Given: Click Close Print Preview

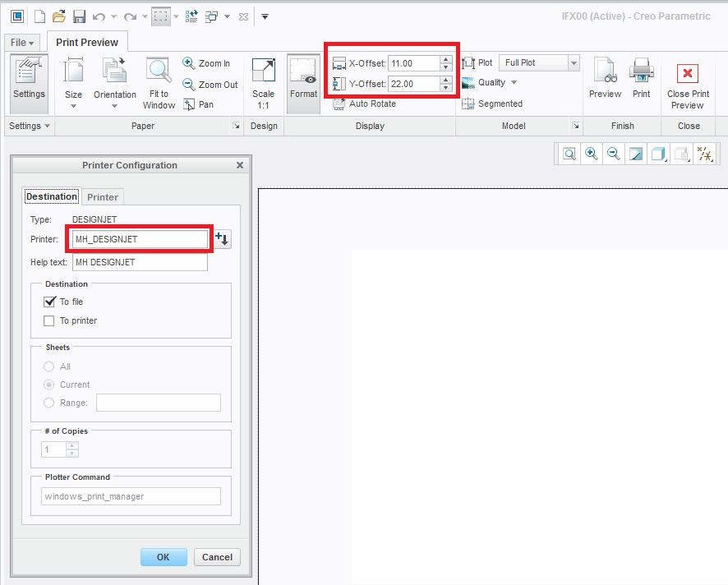Looking at the screenshot, I should [x=688, y=86].
